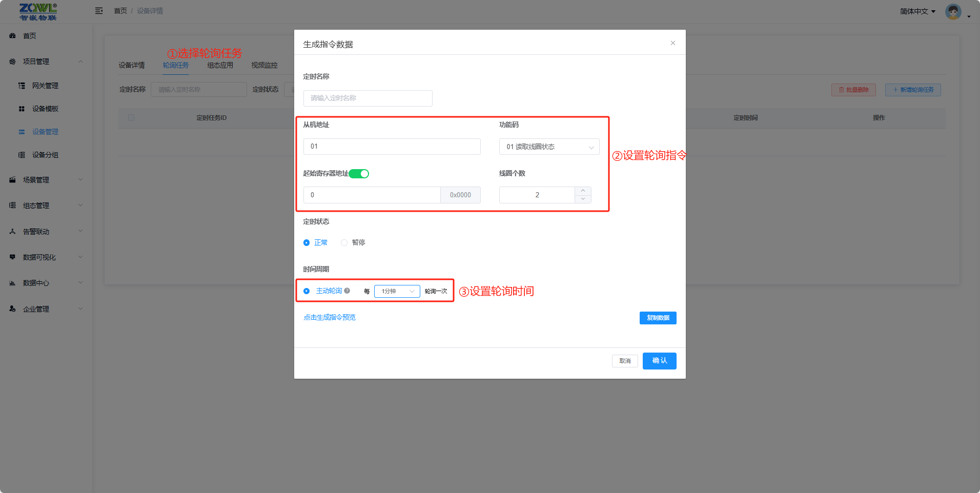The width and height of the screenshot is (980, 493).
Task: Click the 新增轮询任务 button
Action: [x=913, y=90]
